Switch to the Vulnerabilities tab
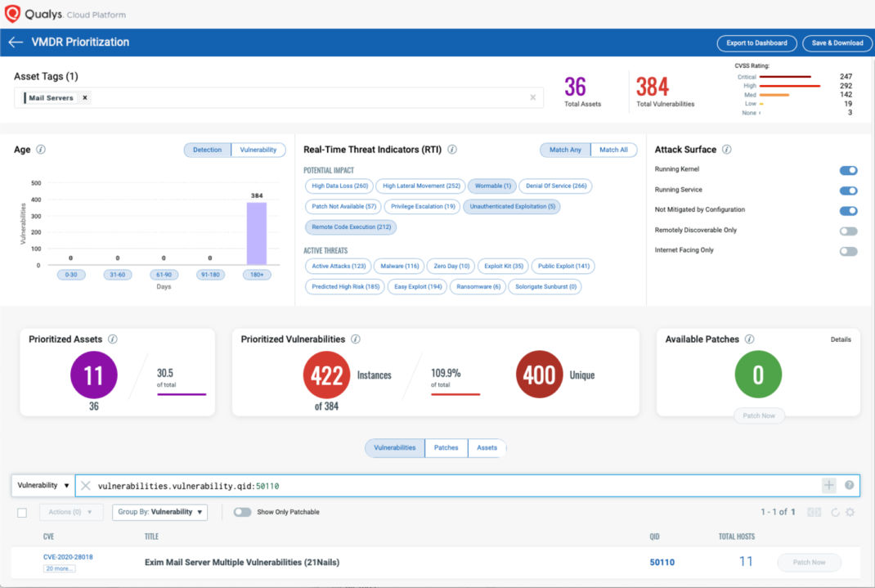This screenshot has width=875, height=588. tap(394, 448)
